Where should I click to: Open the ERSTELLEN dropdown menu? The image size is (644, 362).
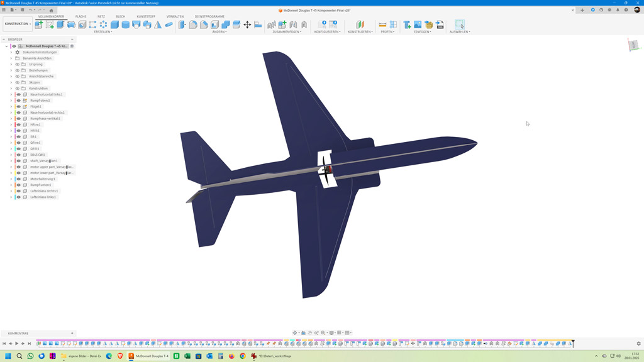pyautogui.click(x=103, y=31)
